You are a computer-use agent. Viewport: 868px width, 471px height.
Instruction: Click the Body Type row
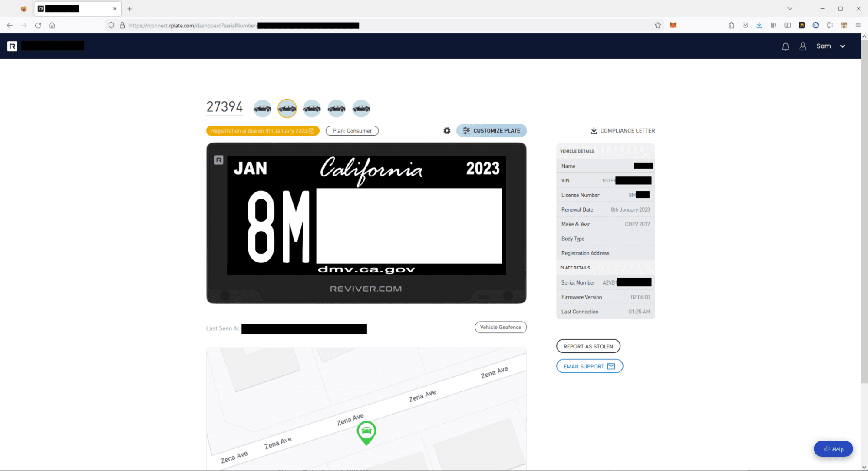[x=605, y=239]
